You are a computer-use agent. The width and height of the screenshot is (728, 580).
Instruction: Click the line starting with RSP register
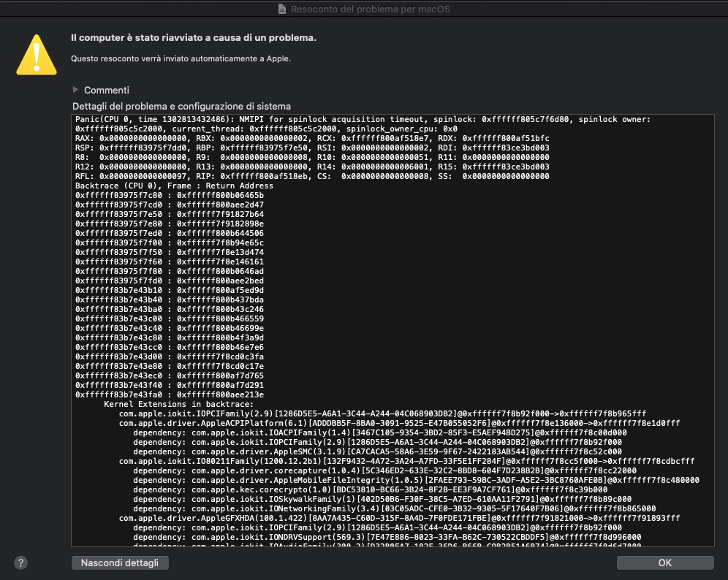click(312, 148)
